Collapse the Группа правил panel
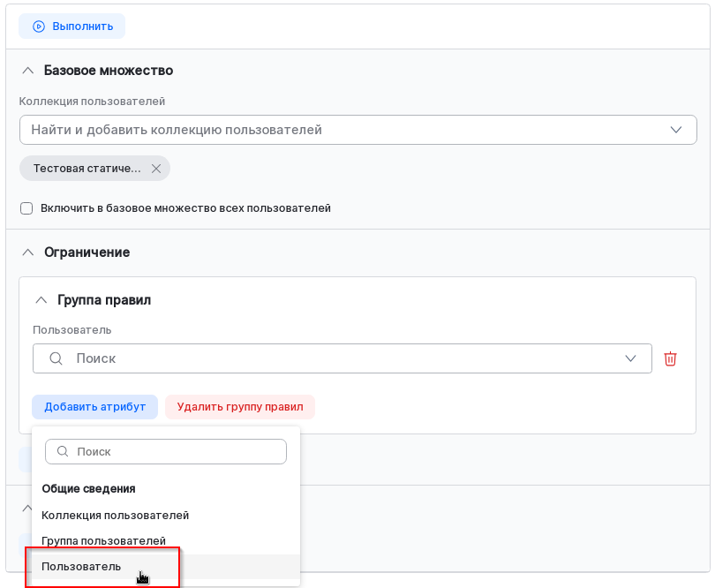The height and width of the screenshot is (588, 715). 41,300
